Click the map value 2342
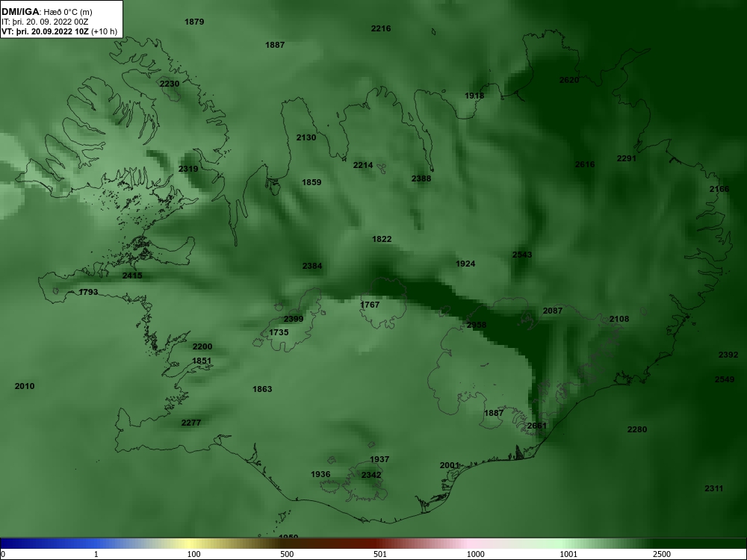The height and width of the screenshot is (560, 747). pos(371,475)
